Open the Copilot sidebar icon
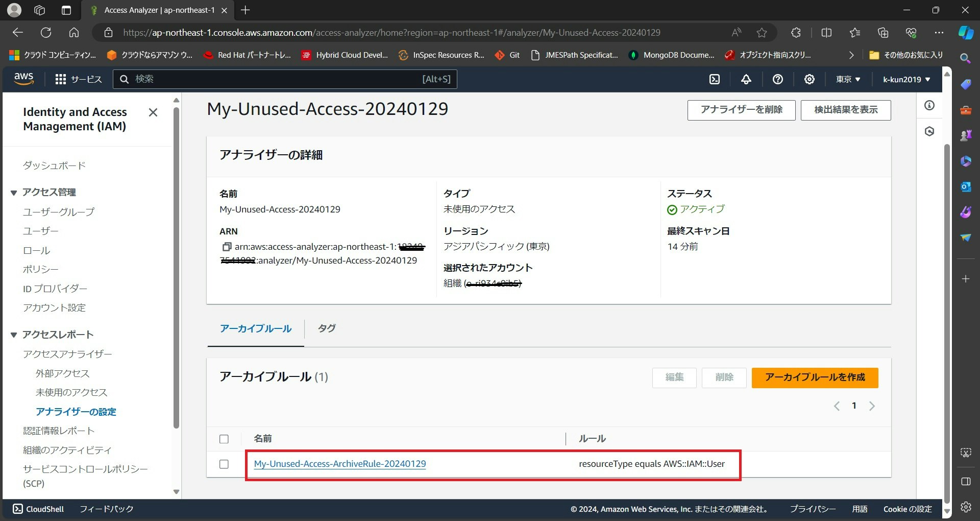 coord(966,33)
